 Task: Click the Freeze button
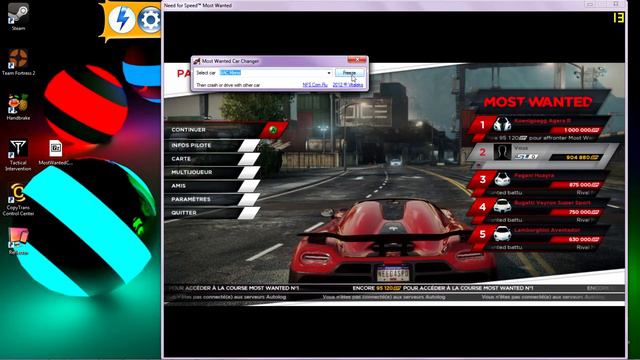click(x=349, y=73)
